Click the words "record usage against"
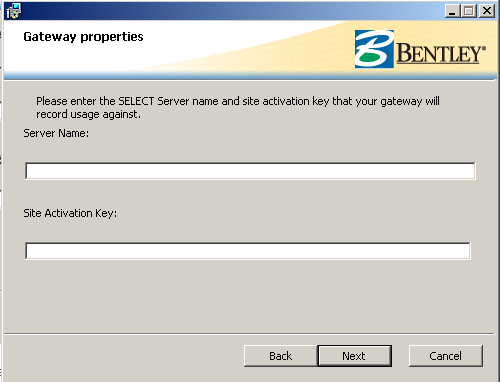This screenshot has height=382, width=500. (87, 114)
